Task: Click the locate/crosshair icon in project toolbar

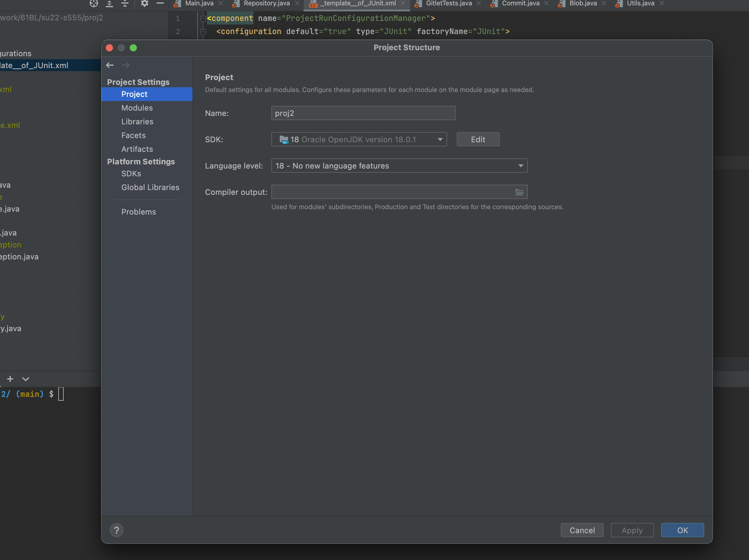Action: tap(94, 3)
